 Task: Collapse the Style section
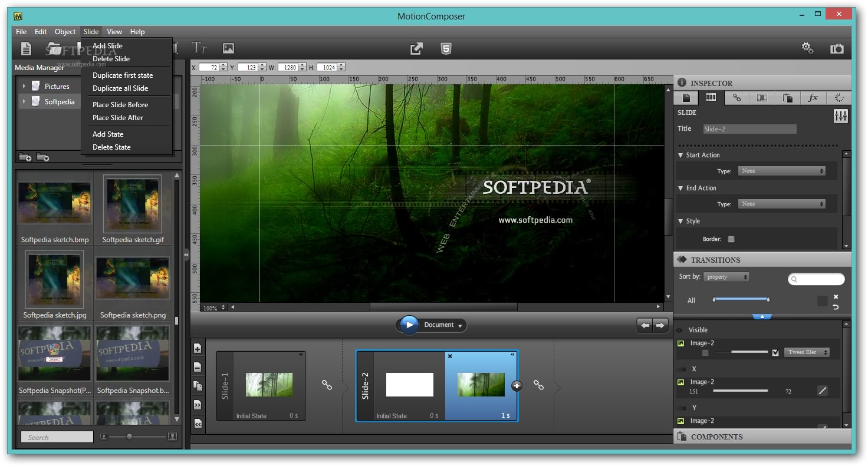(680, 222)
